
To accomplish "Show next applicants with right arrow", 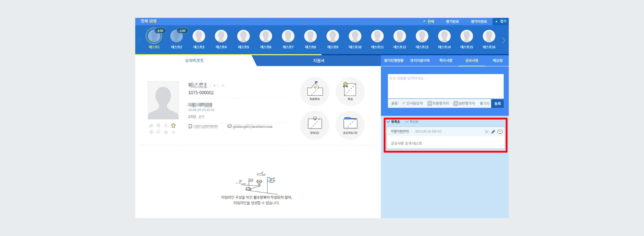I will point(503,40).
